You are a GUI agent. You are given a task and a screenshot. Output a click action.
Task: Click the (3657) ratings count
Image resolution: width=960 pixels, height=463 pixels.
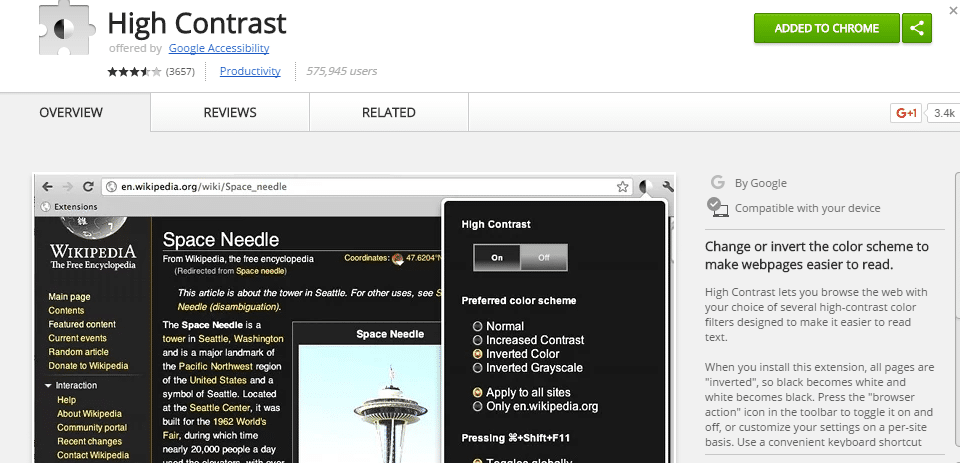coord(180,72)
